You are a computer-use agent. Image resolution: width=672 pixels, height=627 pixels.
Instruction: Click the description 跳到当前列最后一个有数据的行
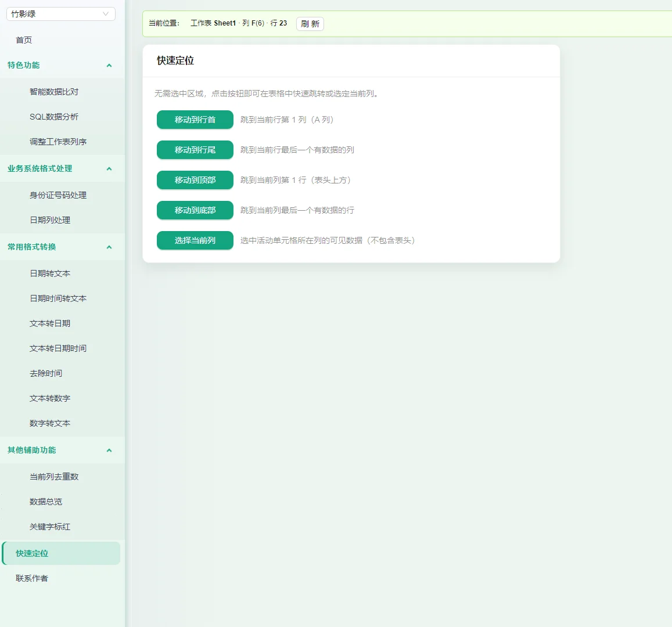click(x=297, y=210)
